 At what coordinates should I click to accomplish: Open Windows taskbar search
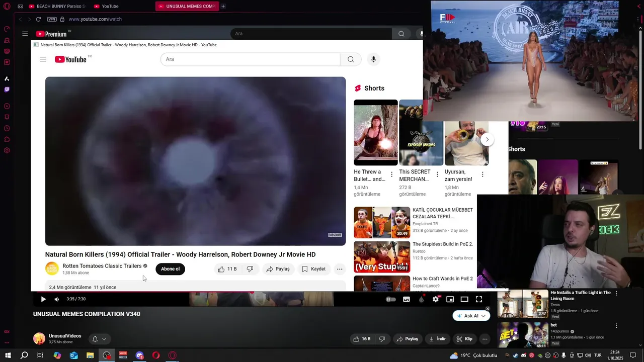(x=24, y=355)
